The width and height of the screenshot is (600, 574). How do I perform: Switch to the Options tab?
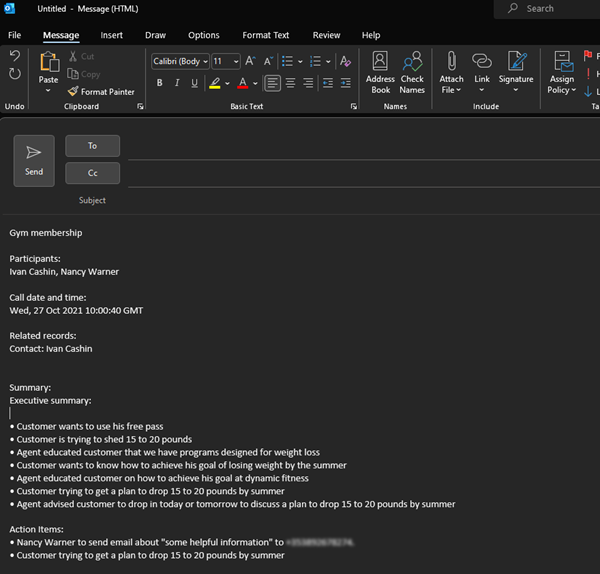point(204,35)
